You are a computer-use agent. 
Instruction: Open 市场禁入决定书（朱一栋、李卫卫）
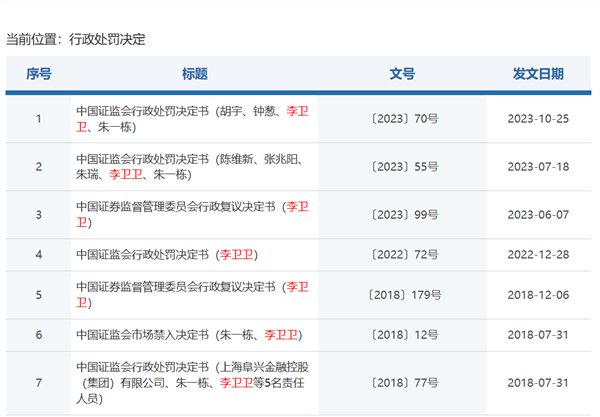coord(189,335)
